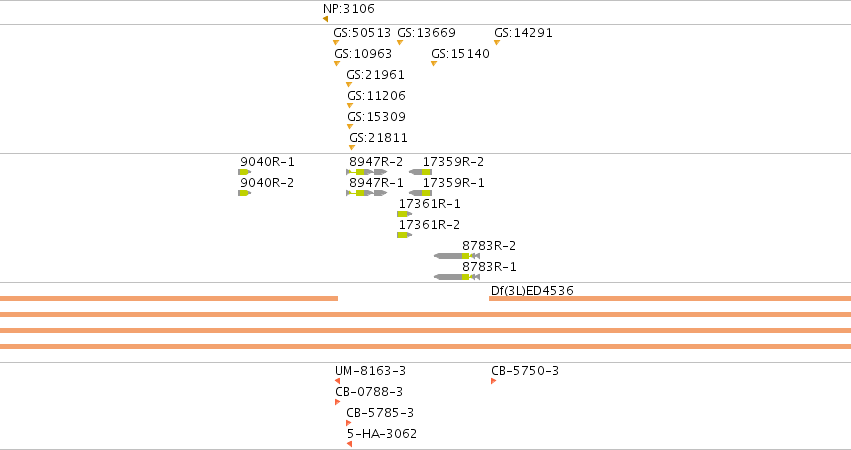Screen dimensions: 851x450
Task: Select the UM-8163-3 label
Action: click(x=371, y=371)
